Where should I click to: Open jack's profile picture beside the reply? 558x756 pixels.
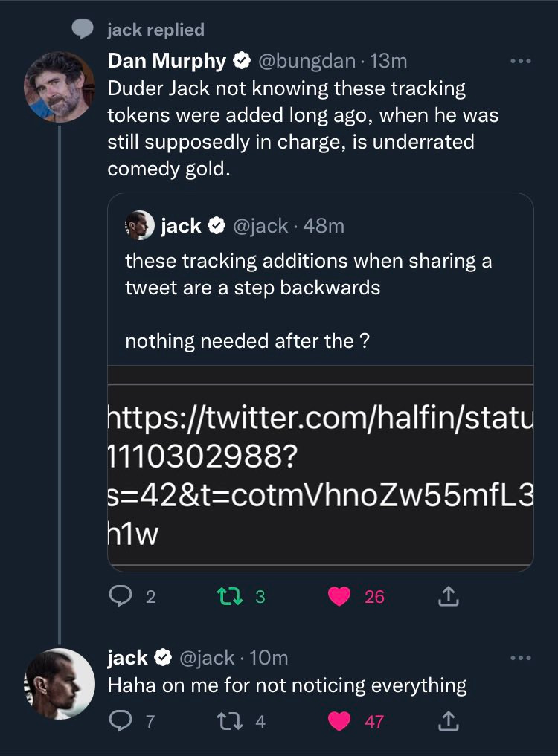60,683
